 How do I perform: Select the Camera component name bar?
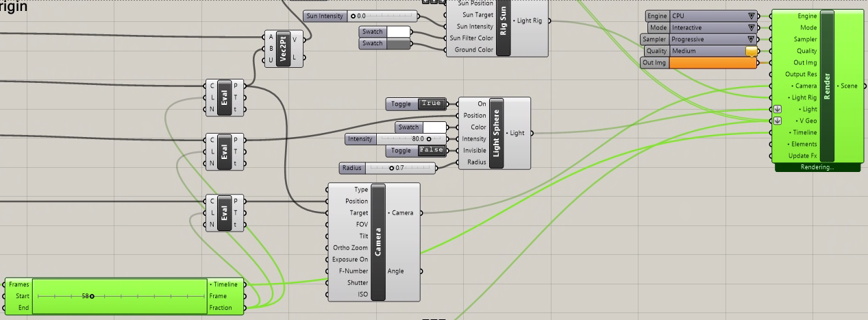[x=377, y=242]
